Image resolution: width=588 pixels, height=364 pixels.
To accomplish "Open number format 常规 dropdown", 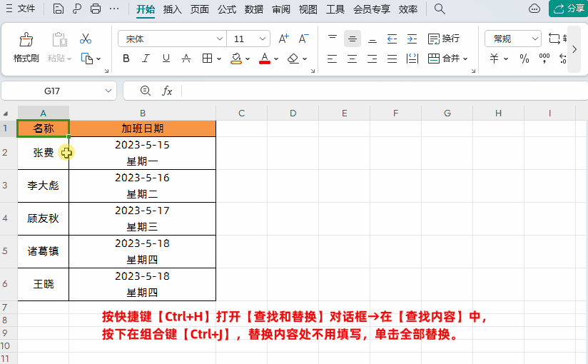I will click(534, 39).
